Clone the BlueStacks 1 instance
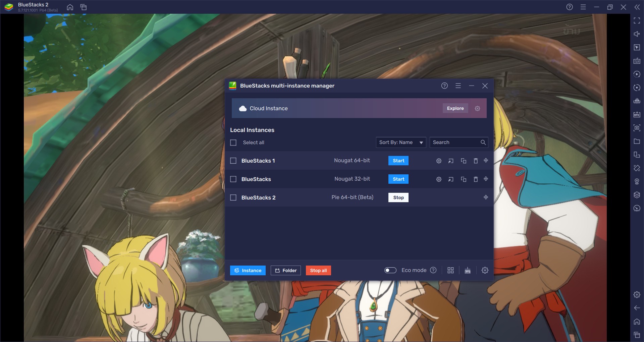Screen dimensions: 644x342 [x=464, y=161]
